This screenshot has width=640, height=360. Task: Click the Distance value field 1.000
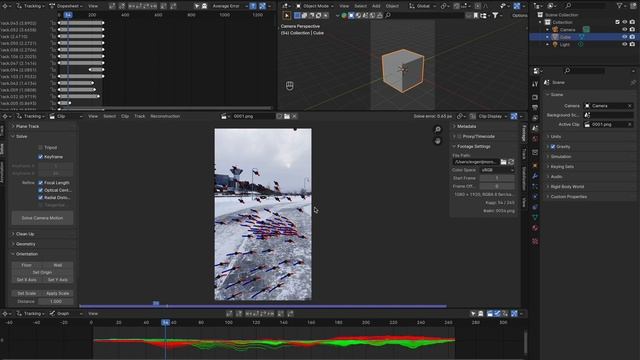pos(56,302)
